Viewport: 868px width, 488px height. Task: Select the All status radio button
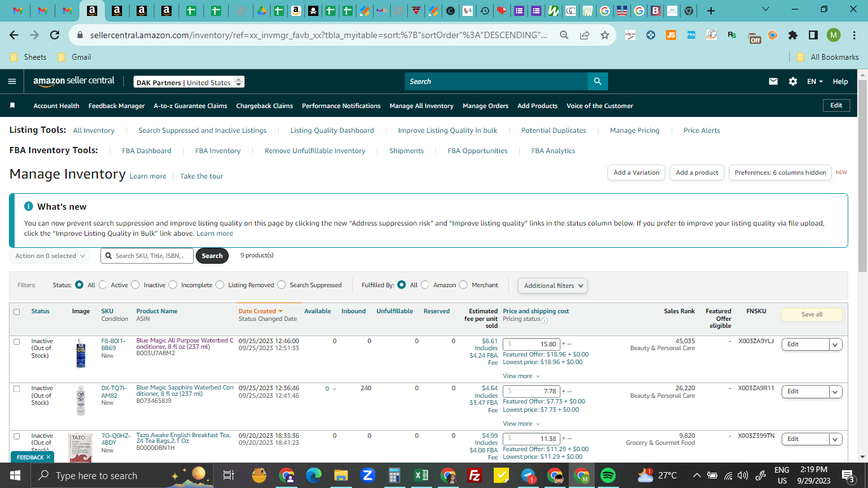(x=79, y=285)
